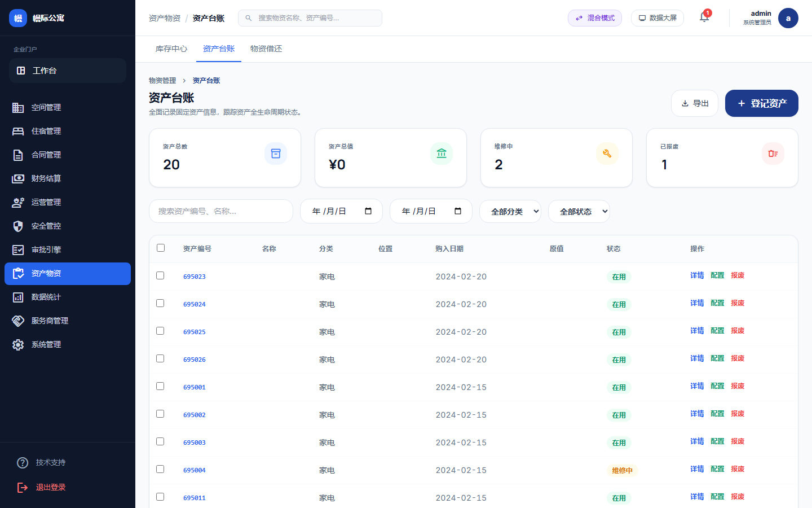Open the 全部分类 category dropdown
Screen dimensions: 812x508
click(x=510, y=211)
